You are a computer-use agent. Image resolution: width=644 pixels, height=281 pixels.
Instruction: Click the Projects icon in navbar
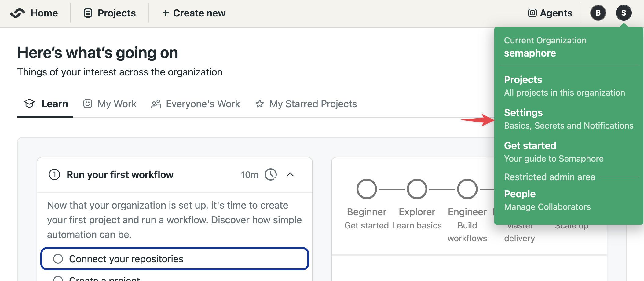[88, 13]
